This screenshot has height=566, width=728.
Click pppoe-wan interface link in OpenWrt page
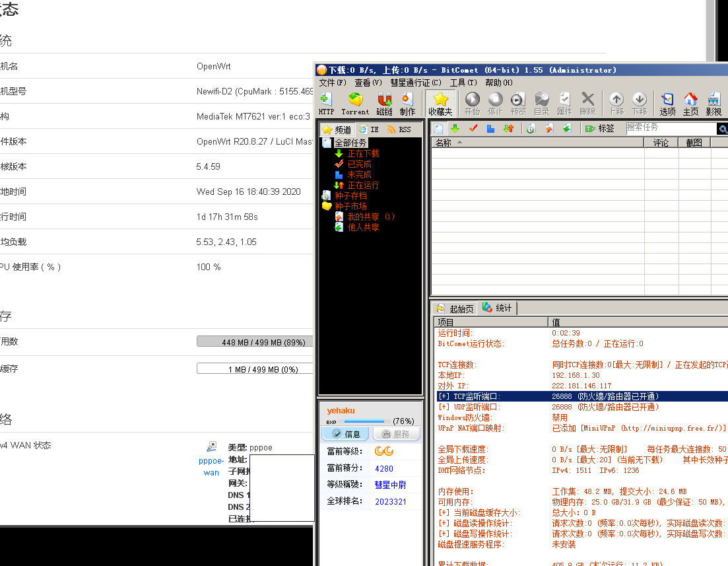(211, 466)
